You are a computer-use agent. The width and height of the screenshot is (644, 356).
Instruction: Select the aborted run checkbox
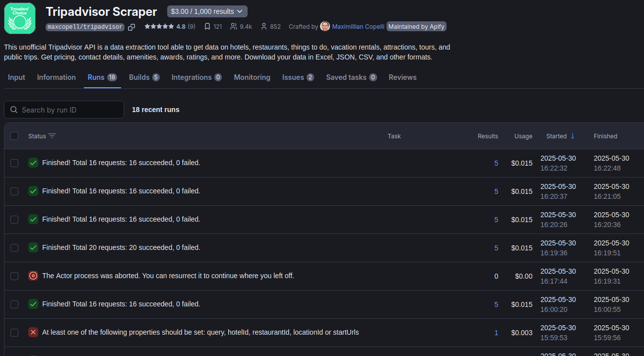[14, 276]
